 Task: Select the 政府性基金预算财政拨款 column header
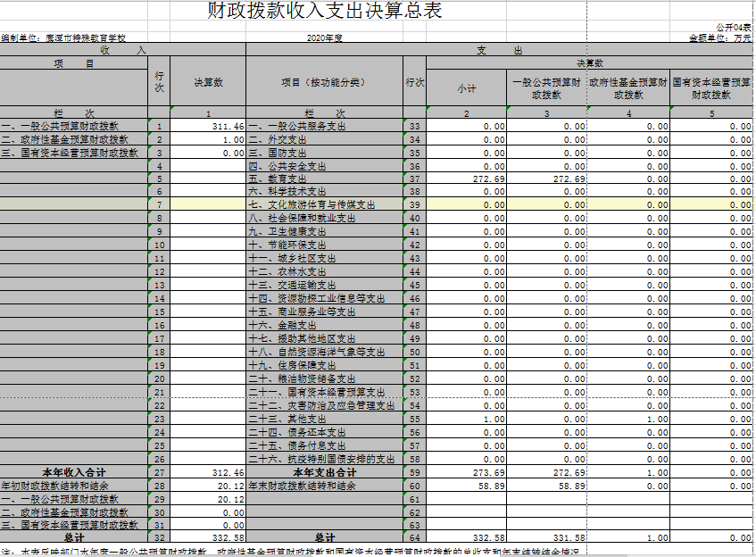pos(628,88)
